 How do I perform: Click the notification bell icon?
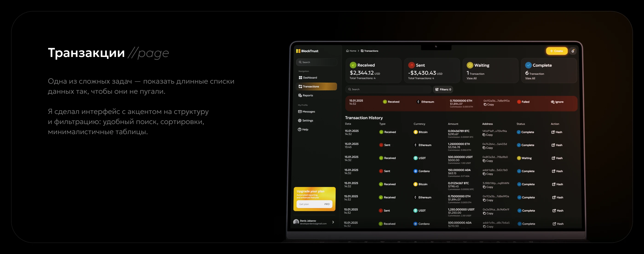pos(573,51)
